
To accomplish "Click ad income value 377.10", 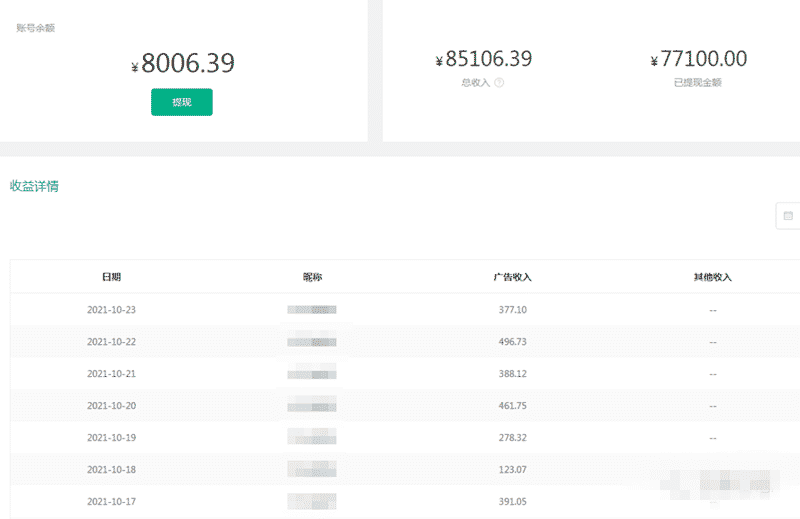I will 513,310.
